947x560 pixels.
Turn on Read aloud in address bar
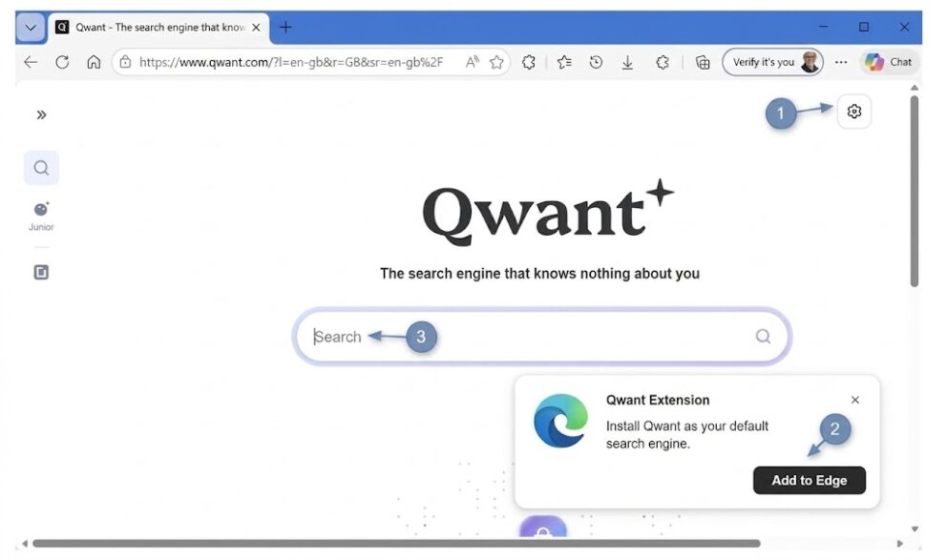[473, 62]
